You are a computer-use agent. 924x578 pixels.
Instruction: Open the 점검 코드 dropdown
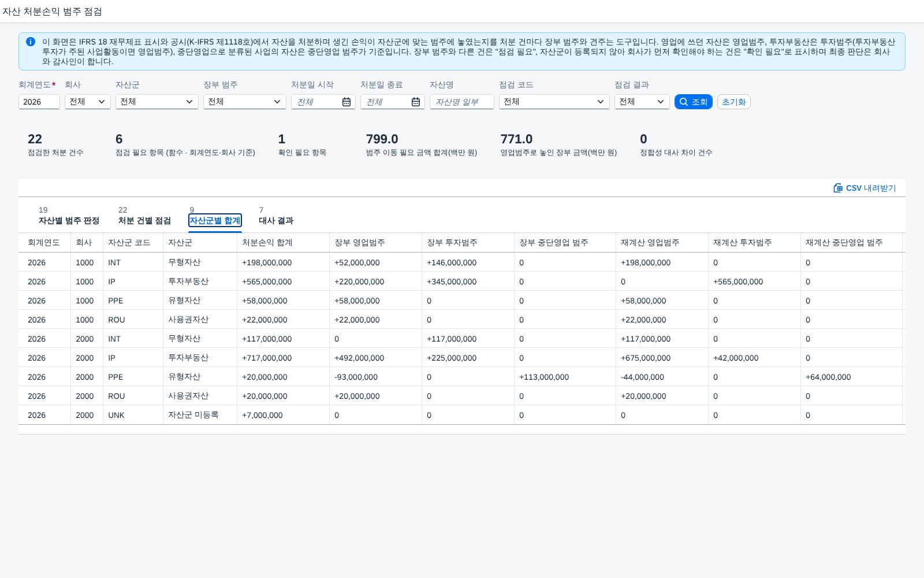[554, 102]
